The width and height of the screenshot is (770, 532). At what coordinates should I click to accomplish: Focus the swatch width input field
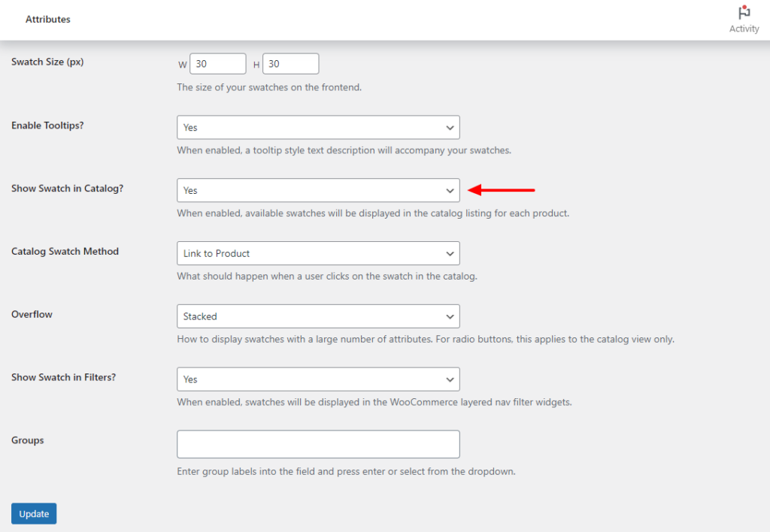218,65
